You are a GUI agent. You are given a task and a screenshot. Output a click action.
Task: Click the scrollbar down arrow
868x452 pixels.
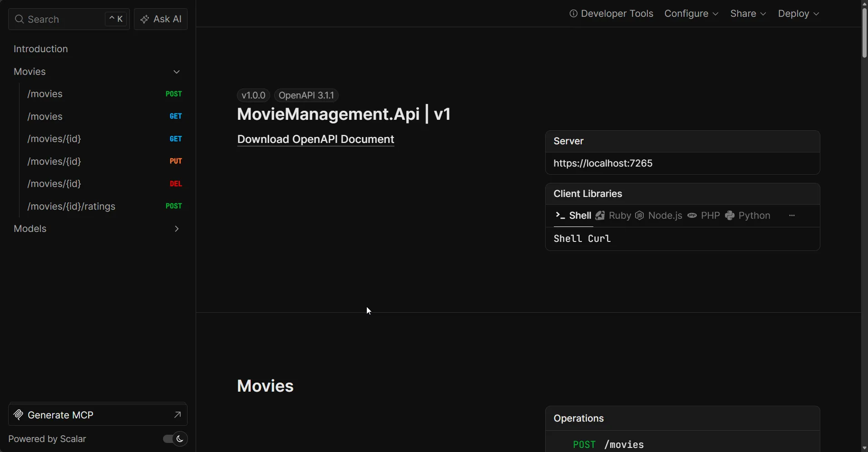(x=864, y=448)
